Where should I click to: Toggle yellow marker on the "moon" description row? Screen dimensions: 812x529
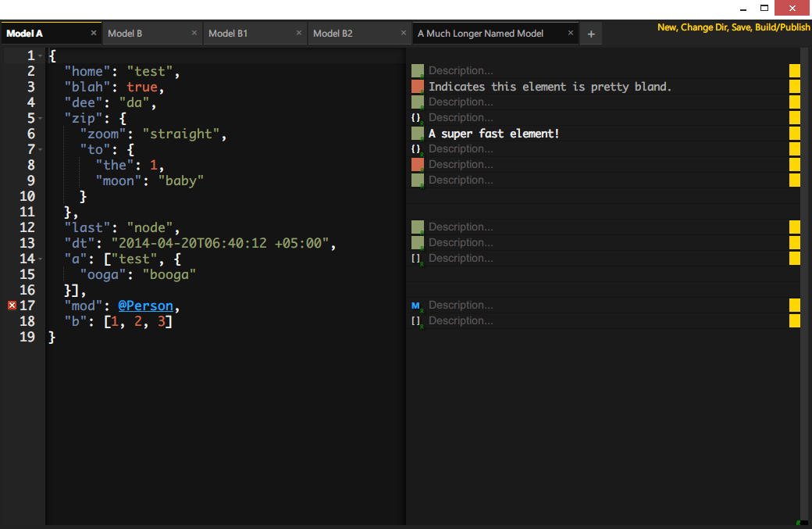pos(794,180)
